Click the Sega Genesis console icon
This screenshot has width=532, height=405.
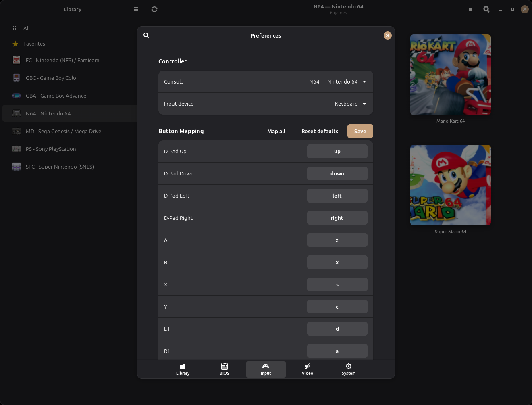coord(17,131)
